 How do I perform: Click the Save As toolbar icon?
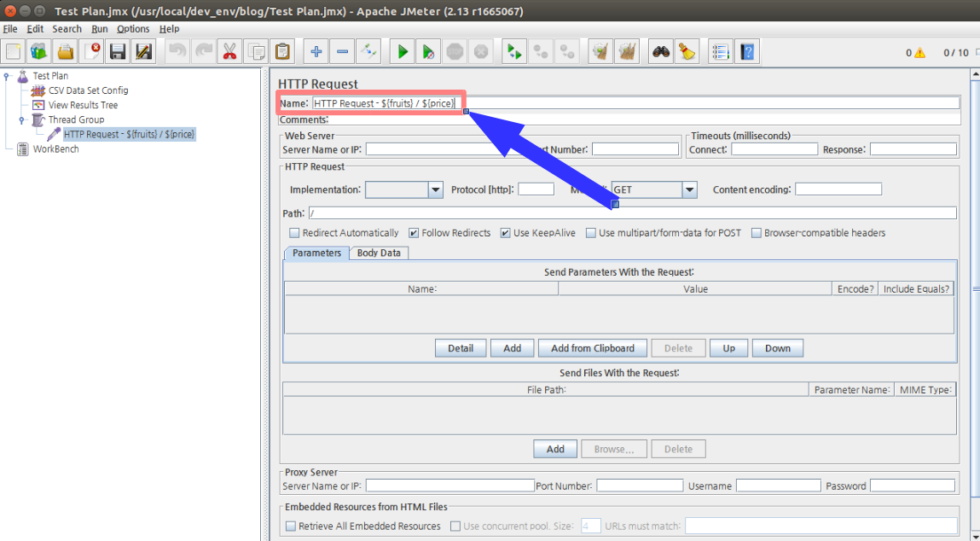(144, 51)
